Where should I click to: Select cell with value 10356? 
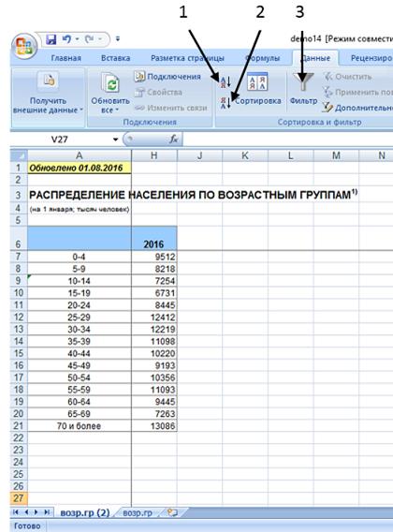(154, 377)
